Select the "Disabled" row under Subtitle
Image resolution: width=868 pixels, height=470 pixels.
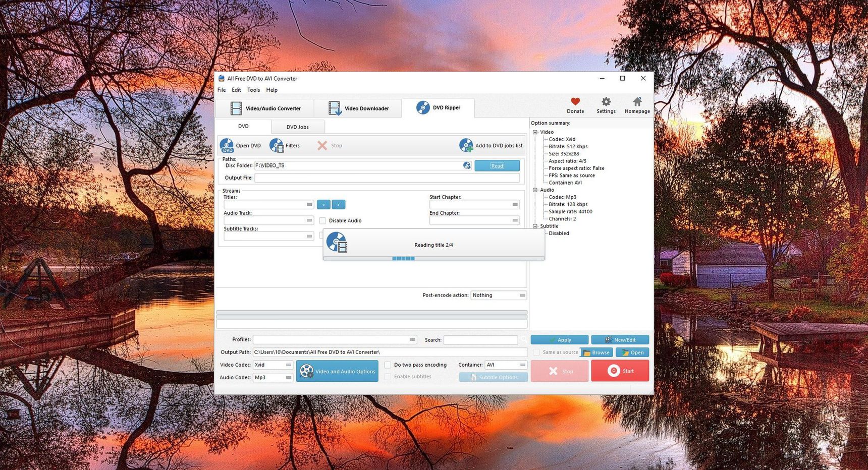tap(559, 233)
